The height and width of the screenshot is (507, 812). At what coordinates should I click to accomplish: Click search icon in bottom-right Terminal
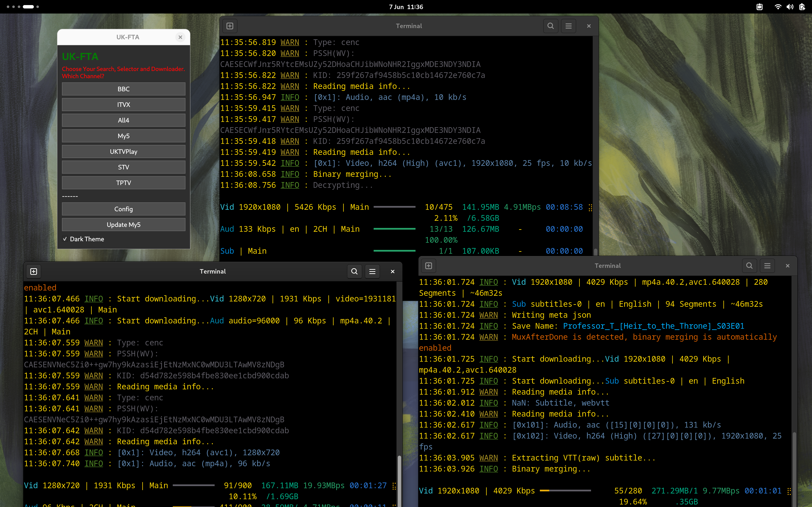(x=749, y=266)
